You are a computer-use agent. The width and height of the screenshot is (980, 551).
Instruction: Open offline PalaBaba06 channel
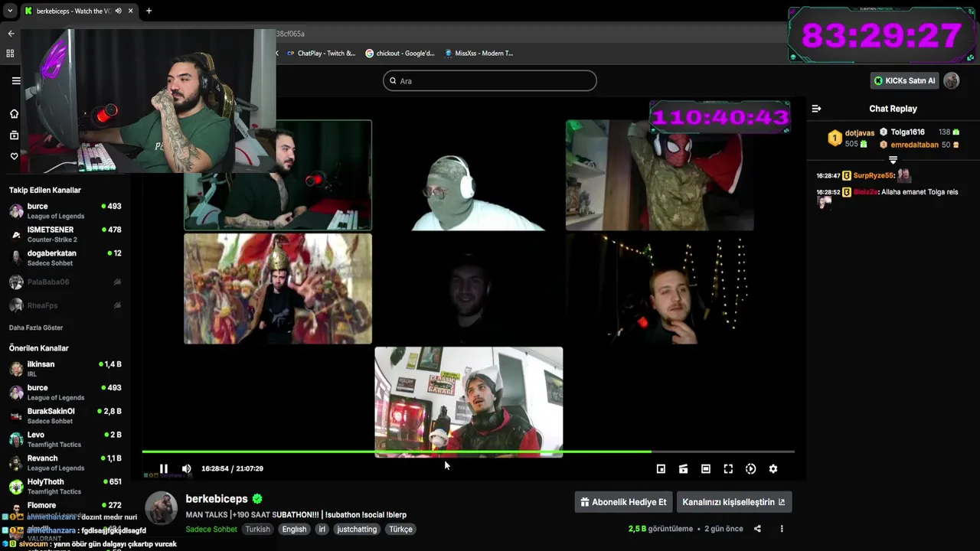coord(65,282)
